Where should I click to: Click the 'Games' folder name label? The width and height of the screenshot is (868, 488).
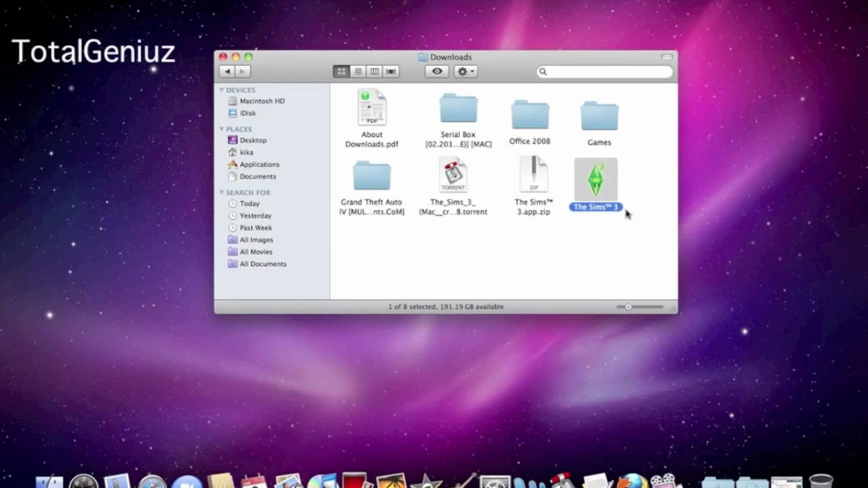pyautogui.click(x=599, y=142)
